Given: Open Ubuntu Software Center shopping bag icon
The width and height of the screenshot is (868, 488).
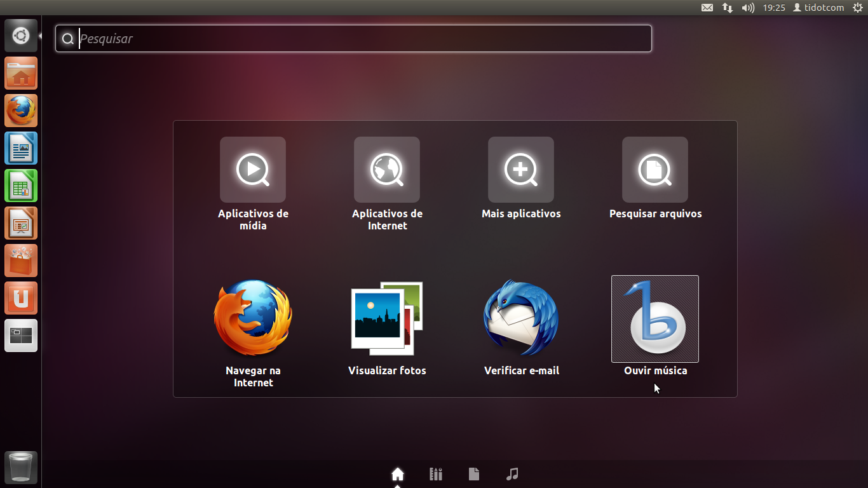Looking at the screenshot, I should tap(21, 261).
